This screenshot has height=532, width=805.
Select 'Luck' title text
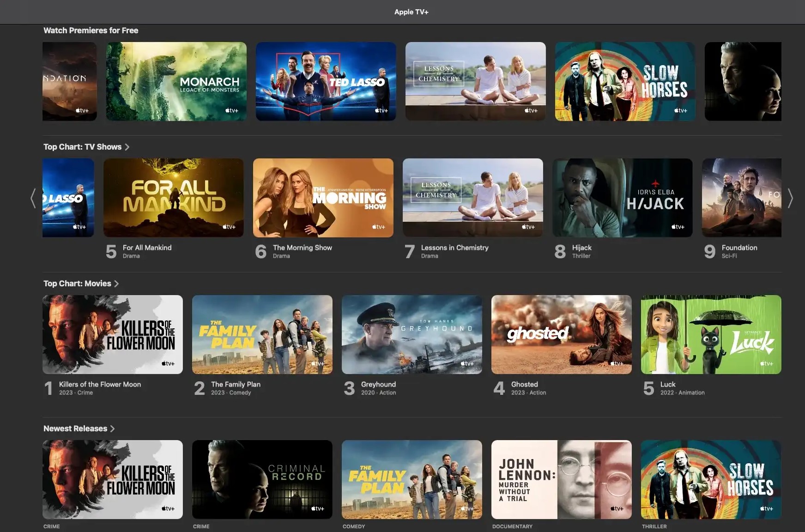pos(668,384)
